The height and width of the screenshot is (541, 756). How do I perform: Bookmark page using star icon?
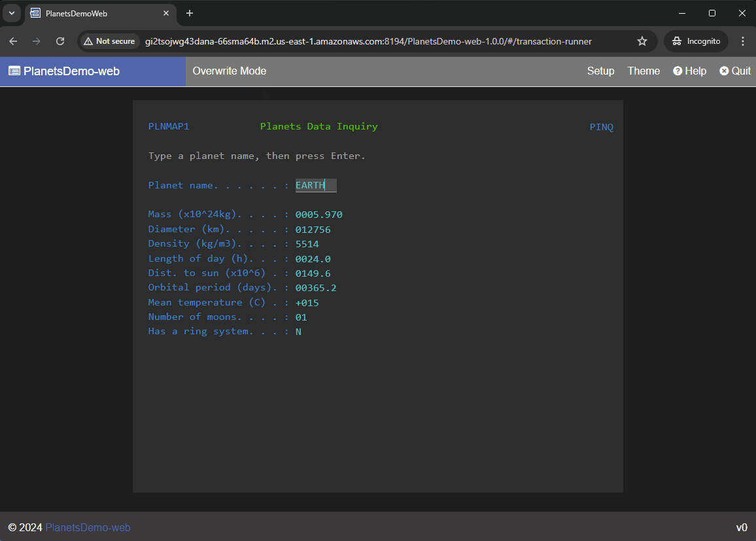point(642,41)
